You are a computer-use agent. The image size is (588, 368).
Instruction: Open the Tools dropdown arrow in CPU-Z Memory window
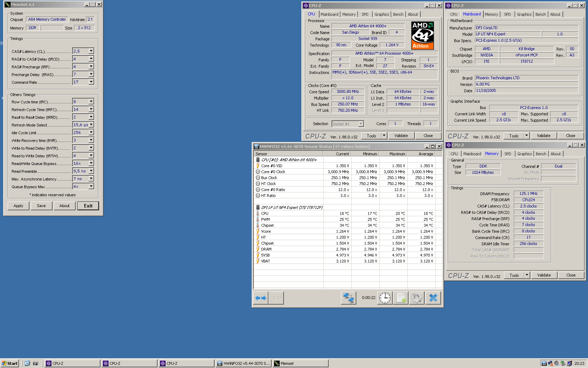[x=527, y=275]
